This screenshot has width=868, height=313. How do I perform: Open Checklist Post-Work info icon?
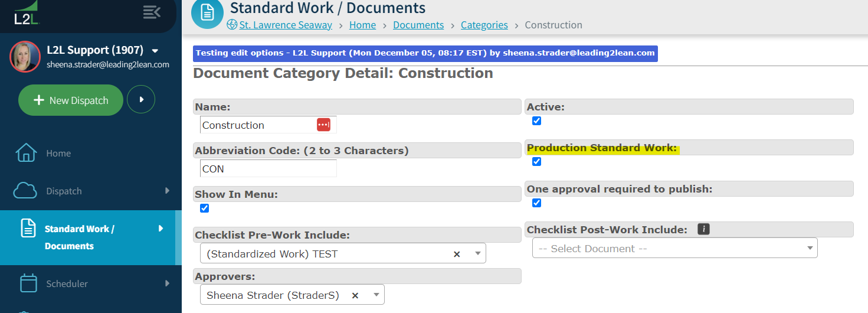pos(703,229)
